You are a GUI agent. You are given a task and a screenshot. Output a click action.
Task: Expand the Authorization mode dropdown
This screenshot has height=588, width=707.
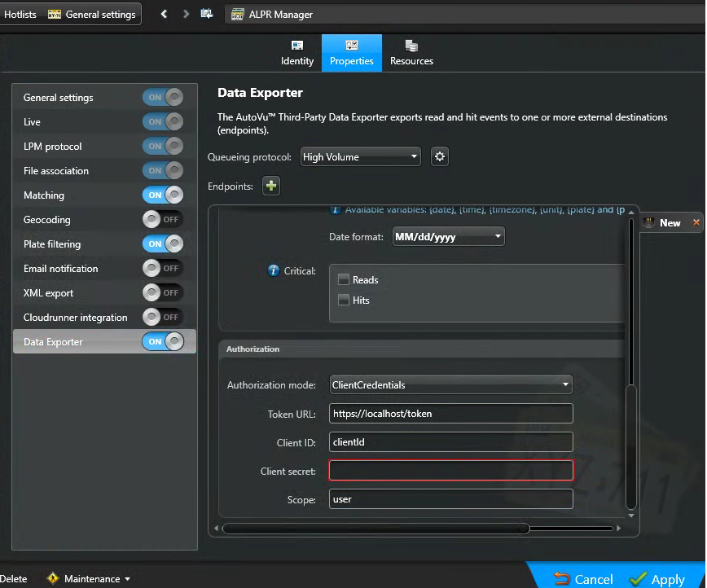(x=451, y=384)
